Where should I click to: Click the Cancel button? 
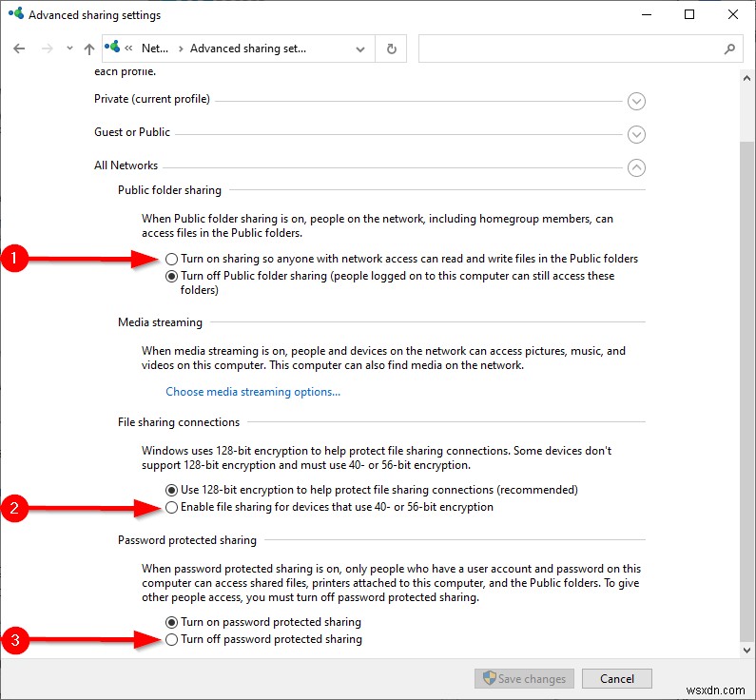point(617,678)
